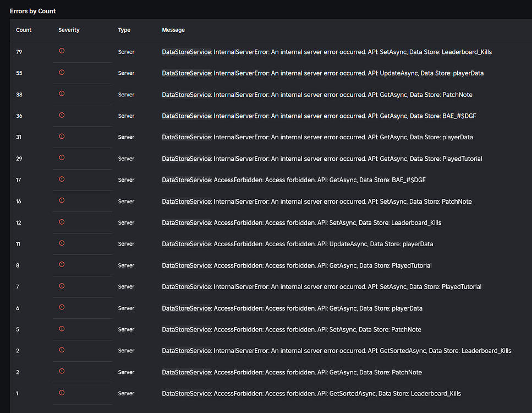The width and height of the screenshot is (532, 413).
Task: Click the severity error icon on the 79-count row
Action: [x=62, y=51]
